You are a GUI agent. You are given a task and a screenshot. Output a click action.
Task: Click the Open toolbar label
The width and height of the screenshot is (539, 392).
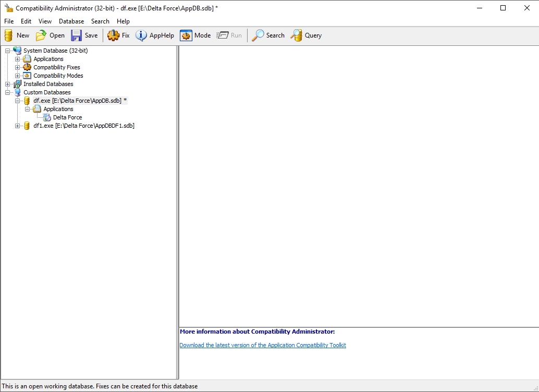coord(57,35)
